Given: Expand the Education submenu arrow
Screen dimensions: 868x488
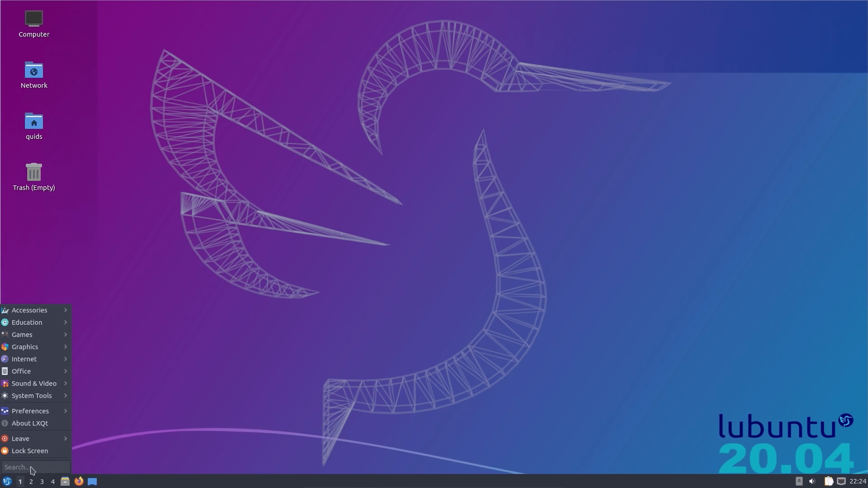Looking at the screenshot, I should [66, 322].
